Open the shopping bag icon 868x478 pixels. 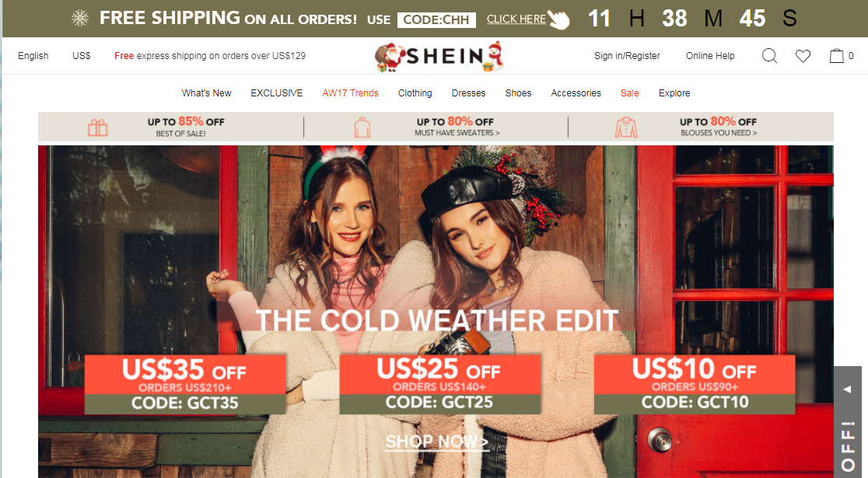[x=836, y=55]
